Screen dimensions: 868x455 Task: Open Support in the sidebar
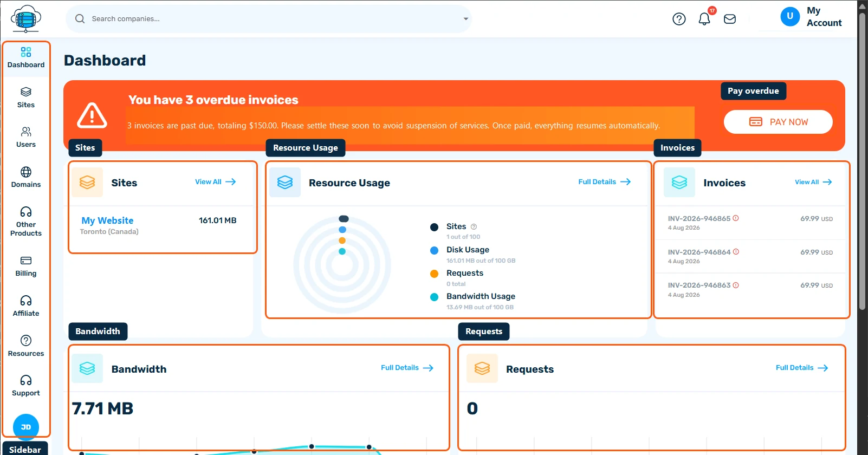coord(26,386)
